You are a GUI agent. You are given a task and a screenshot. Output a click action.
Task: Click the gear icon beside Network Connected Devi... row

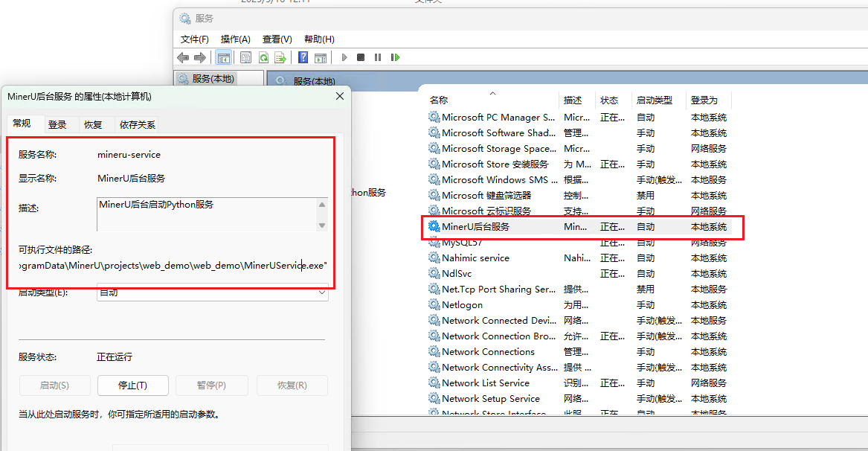coord(434,320)
